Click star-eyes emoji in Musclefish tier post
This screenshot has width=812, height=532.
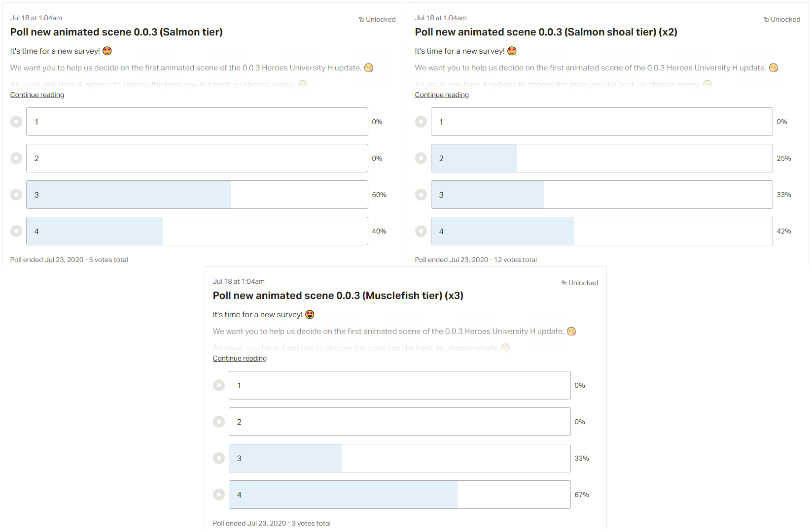pos(310,314)
